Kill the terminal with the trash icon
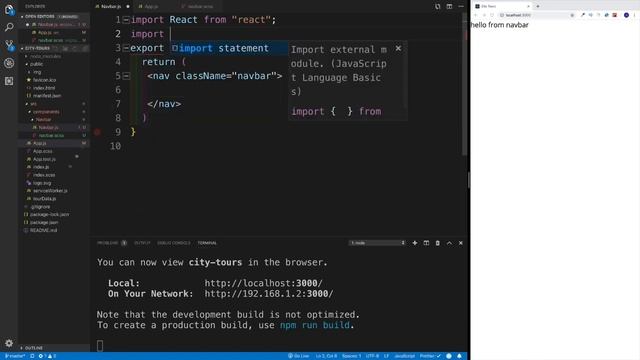640x360 pixels. (438, 243)
